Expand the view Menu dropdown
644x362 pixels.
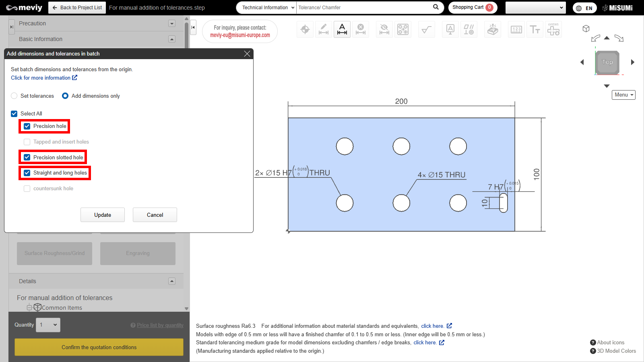[623, 95]
